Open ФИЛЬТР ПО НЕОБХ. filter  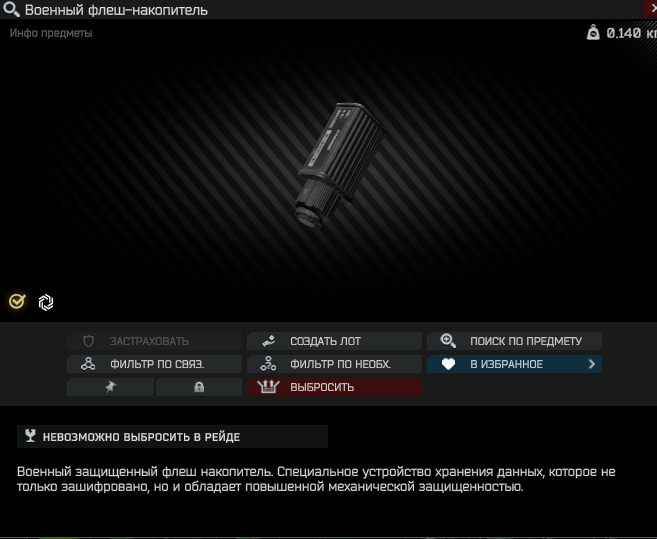click(334, 364)
